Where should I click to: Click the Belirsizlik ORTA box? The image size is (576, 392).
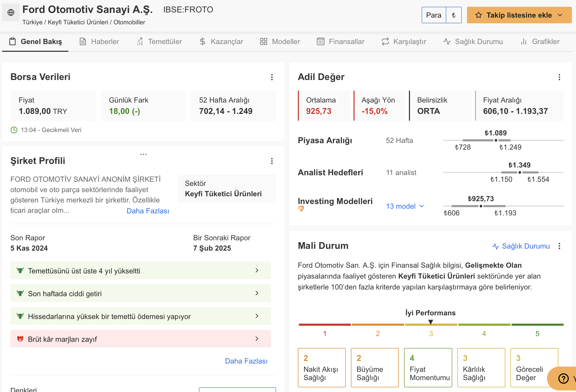click(x=440, y=106)
